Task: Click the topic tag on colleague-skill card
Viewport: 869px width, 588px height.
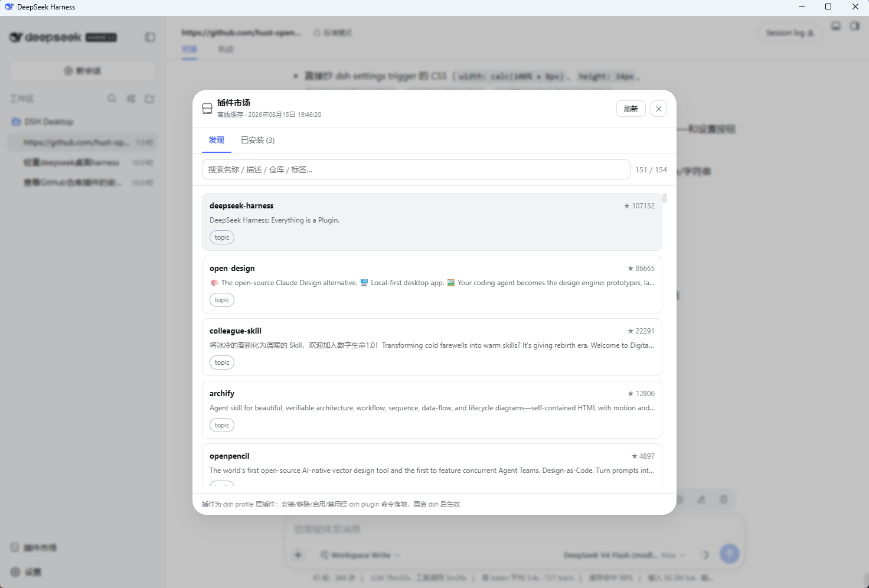Action: (x=222, y=362)
